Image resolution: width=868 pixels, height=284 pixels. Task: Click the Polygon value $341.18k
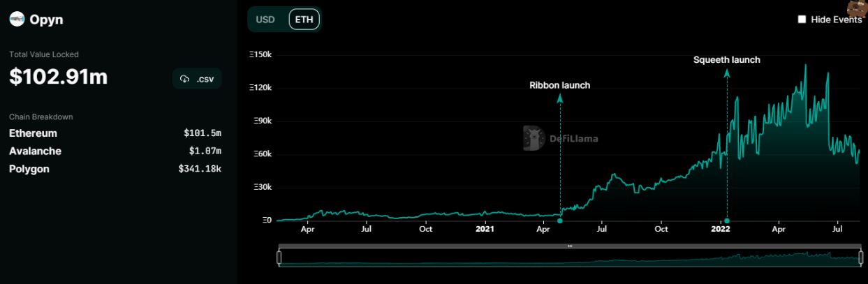200,169
